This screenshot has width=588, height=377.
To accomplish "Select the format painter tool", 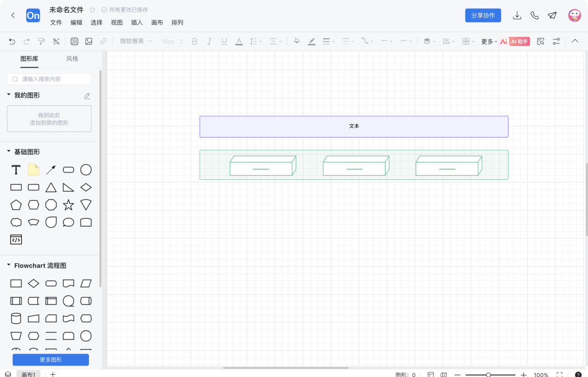I will (x=41, y=41).
